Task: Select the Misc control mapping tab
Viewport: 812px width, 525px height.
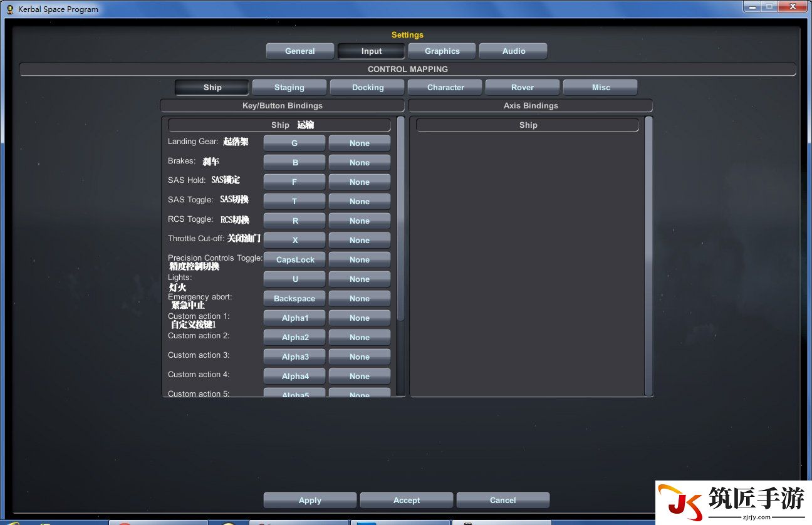Action: coord(600,88)
